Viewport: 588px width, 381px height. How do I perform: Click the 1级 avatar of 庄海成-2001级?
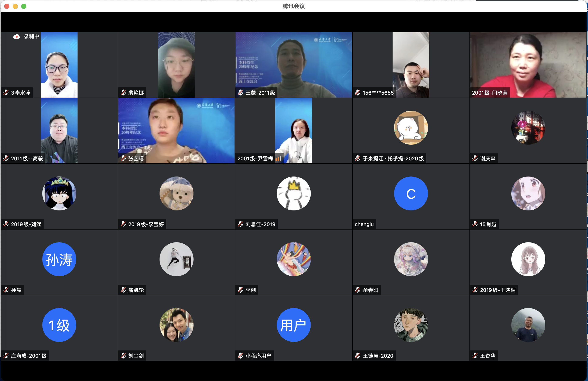(x=59, y=325)
